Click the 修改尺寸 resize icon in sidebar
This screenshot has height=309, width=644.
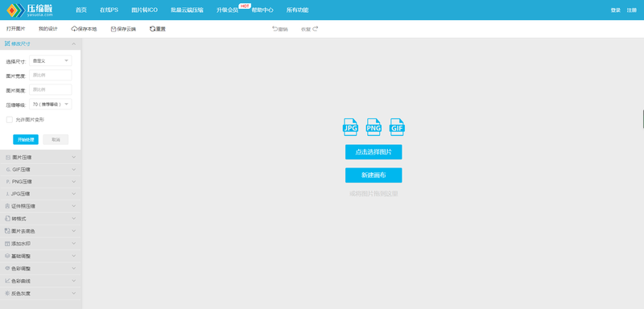tap(7, 43)
